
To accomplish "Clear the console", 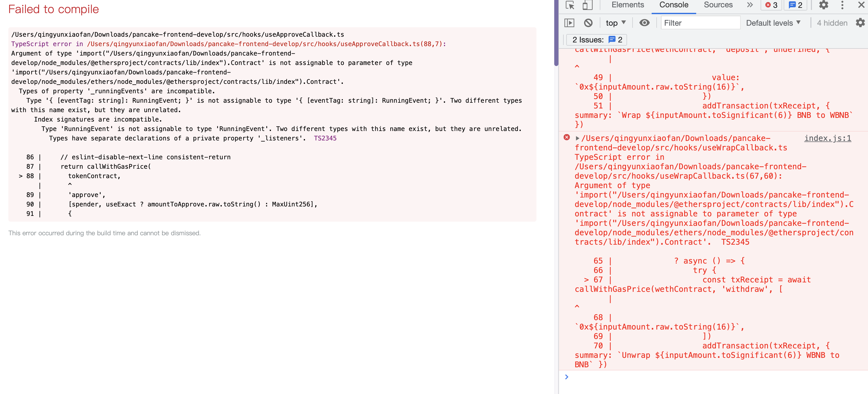I will (589, 23).
